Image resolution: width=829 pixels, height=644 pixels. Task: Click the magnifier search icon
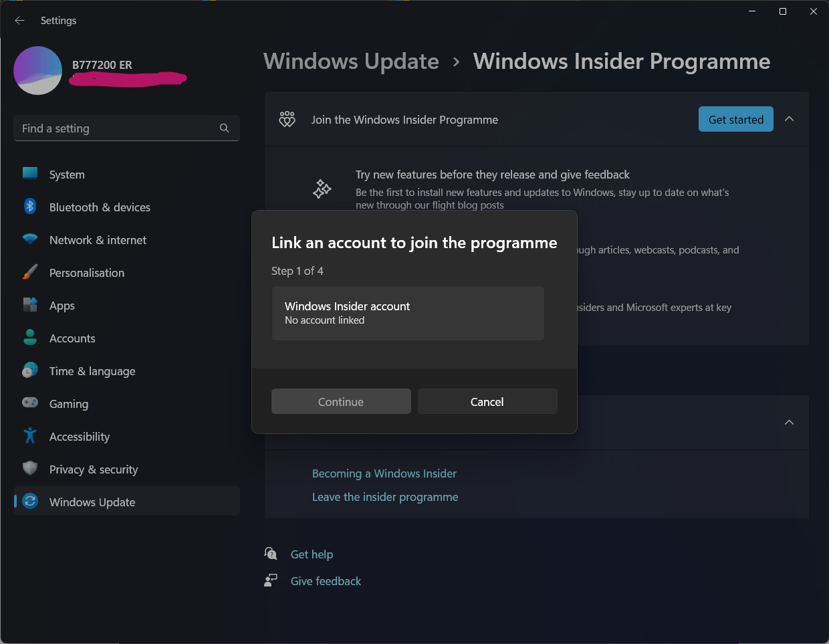click(x=225, y=128)
